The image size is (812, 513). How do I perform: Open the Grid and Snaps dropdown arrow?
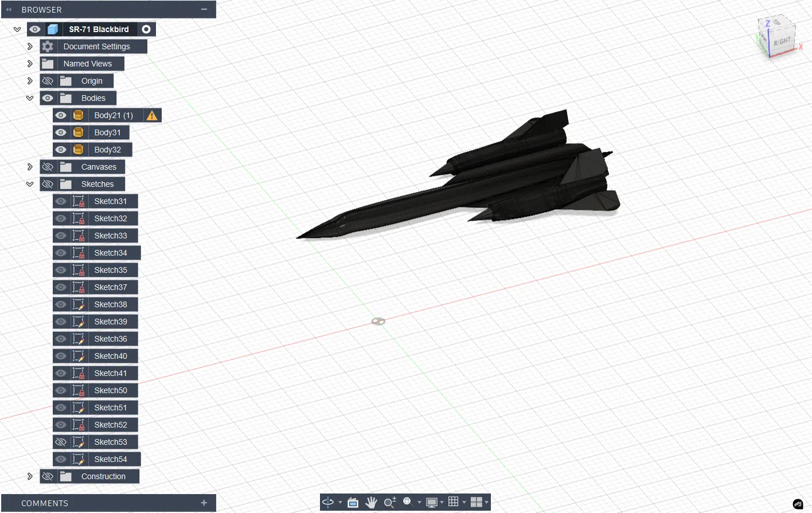coord(464,503)
